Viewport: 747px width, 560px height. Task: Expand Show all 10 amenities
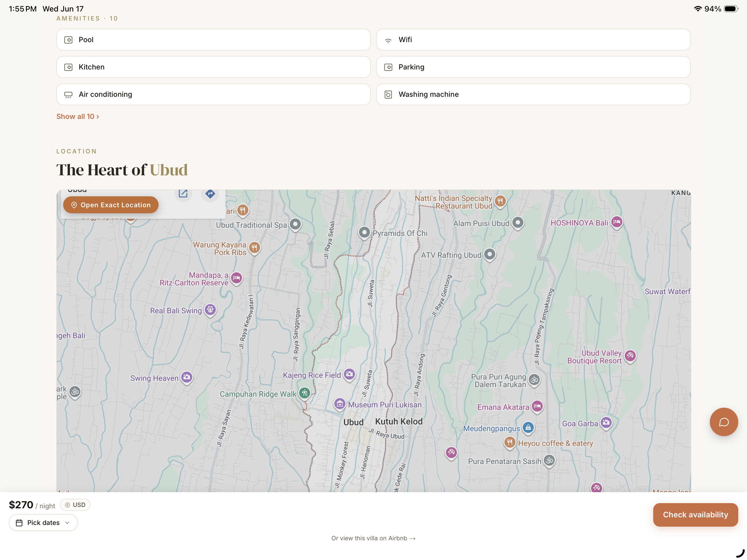[78, 116]
